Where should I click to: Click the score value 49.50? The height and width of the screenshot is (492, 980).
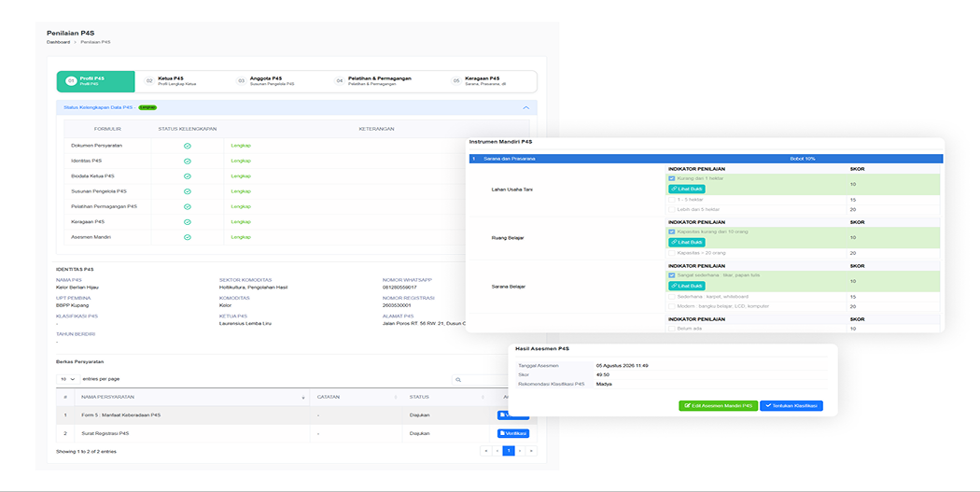point(603,374)
